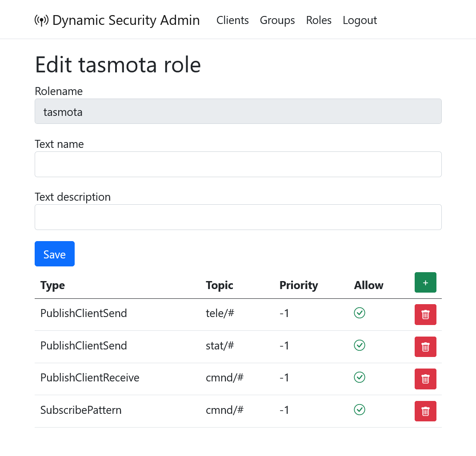Delete the SubscribePattern cmnd/# rule
476x456 pixels.
pos(425,411)
